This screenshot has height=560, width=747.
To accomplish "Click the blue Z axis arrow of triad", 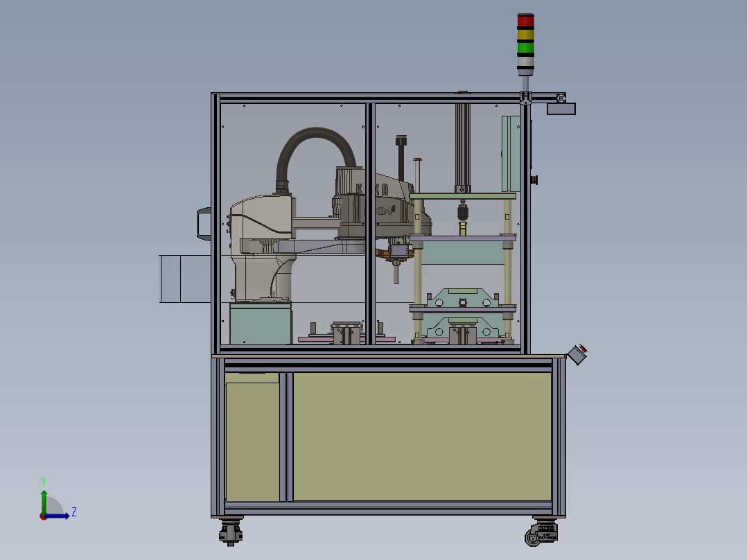I will [58, 516].
